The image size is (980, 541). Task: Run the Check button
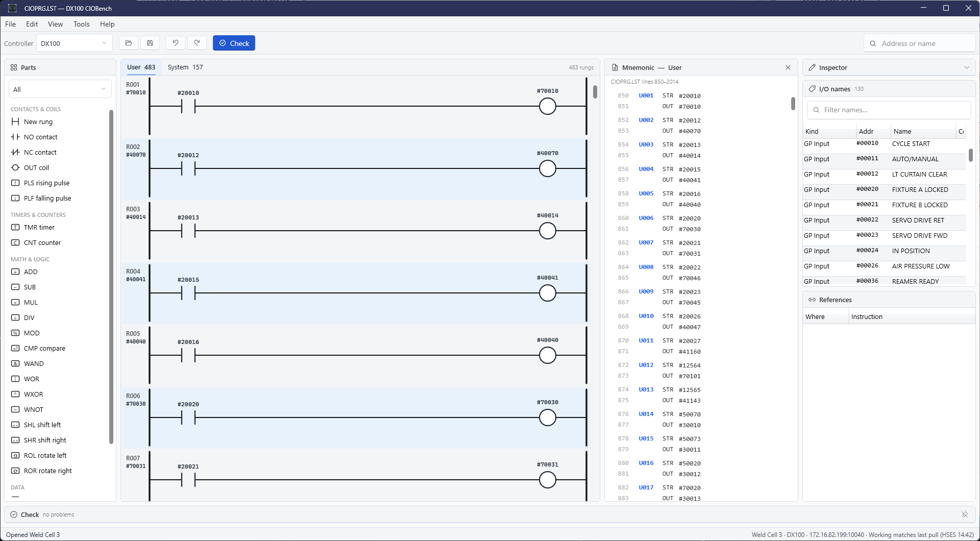click(x=234, y=43)
